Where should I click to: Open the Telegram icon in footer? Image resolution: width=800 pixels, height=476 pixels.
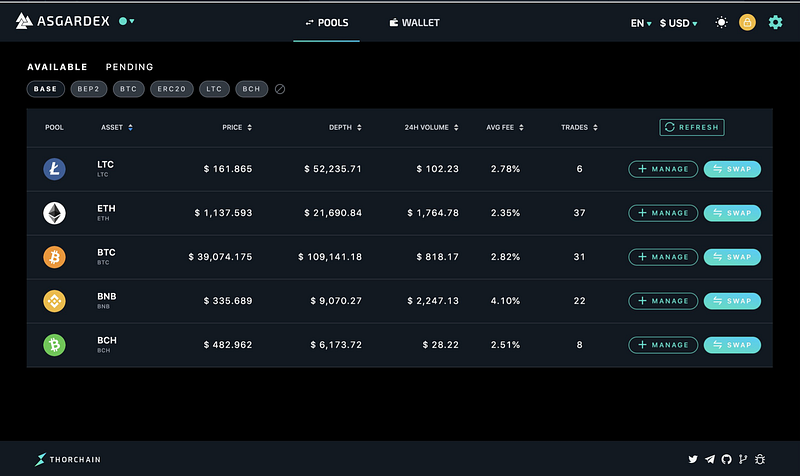[x=710, y=459]
